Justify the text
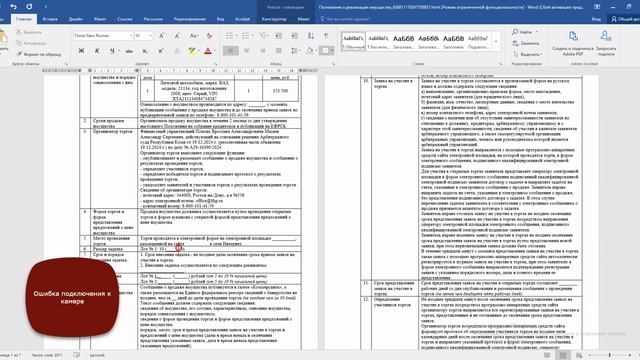 click(x=278, y=51)
